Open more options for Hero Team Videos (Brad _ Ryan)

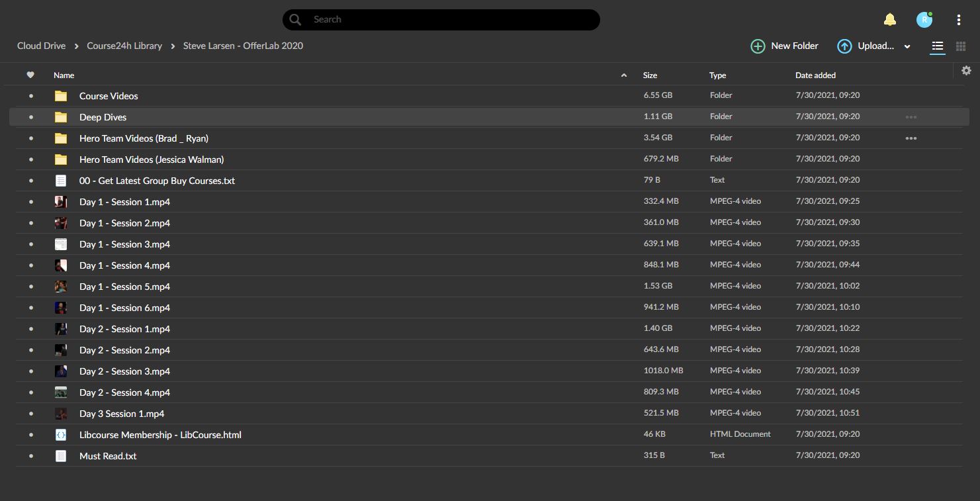(x=911, y=138)
